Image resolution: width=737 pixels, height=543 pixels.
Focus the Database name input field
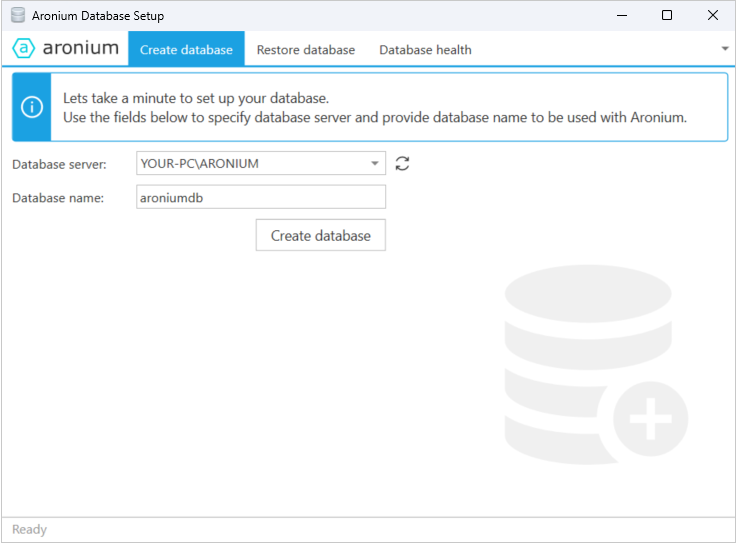[261, 197]
